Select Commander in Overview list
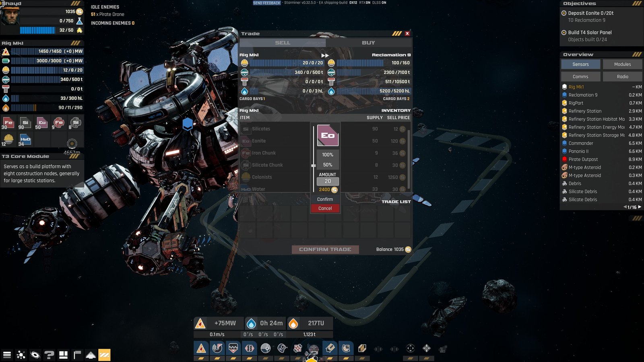Viewport: 644px width, 362px height. click(x=602, y=143)
